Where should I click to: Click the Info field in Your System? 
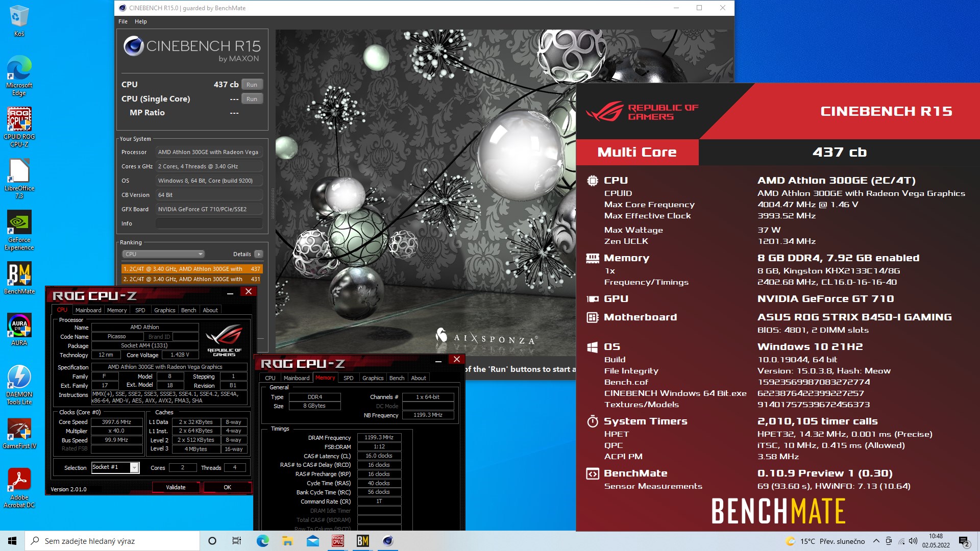pyautogui.click(x=209, y=223)
